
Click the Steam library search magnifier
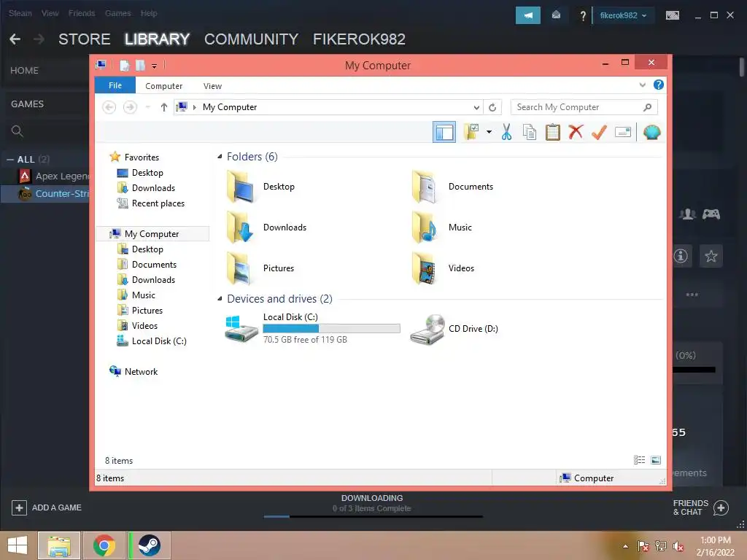(x=18, y=131)
